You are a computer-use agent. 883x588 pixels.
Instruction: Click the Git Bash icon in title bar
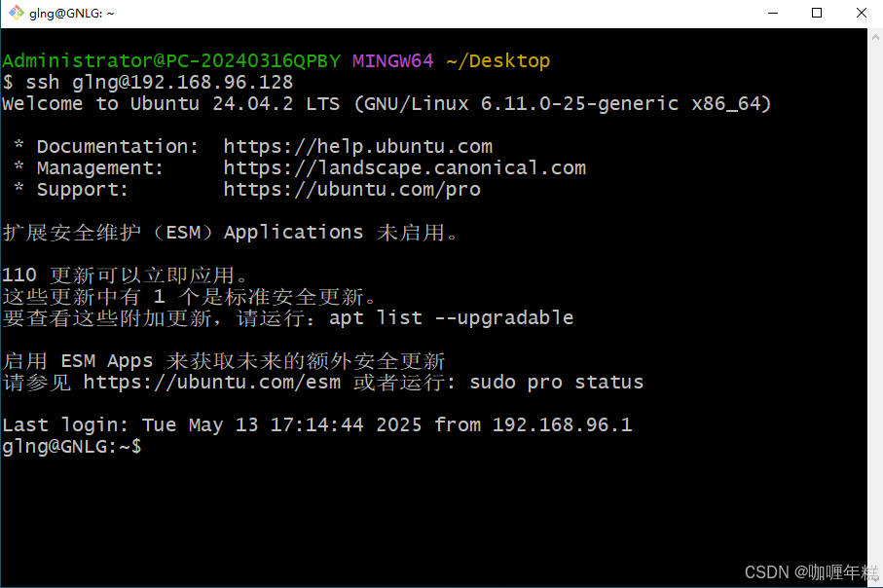17,13
